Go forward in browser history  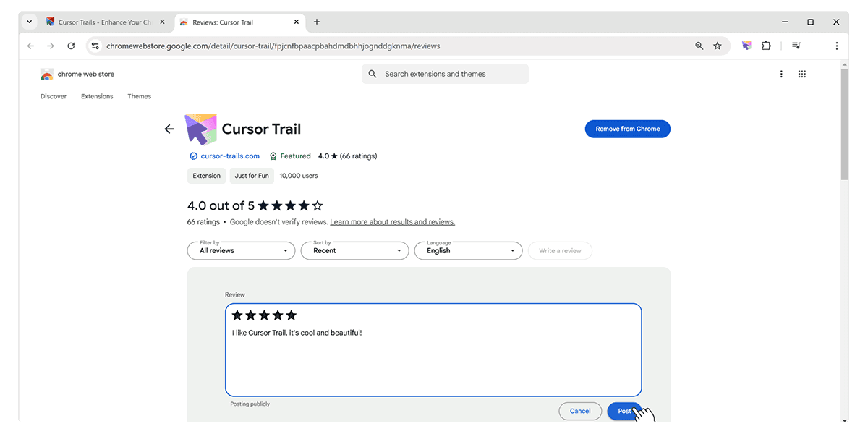51,46
